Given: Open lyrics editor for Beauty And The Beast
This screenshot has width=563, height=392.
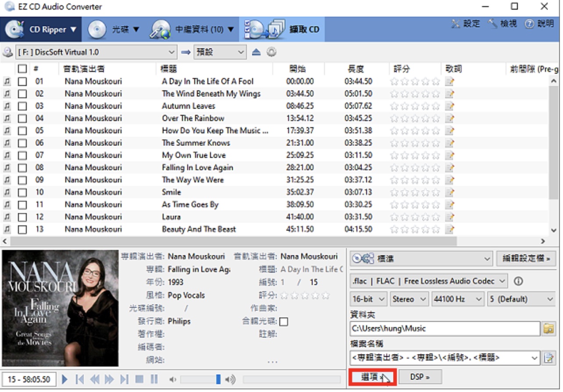Looking at the screenshot, I should [x=449, y=229].
